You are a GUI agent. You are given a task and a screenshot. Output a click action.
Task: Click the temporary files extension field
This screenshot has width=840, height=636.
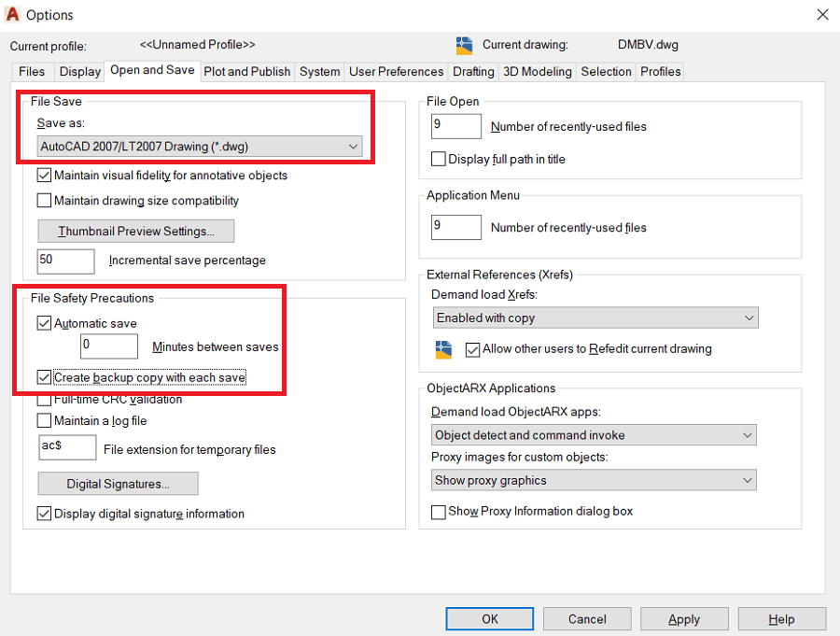pyautogui.click(x=67, y=447)
